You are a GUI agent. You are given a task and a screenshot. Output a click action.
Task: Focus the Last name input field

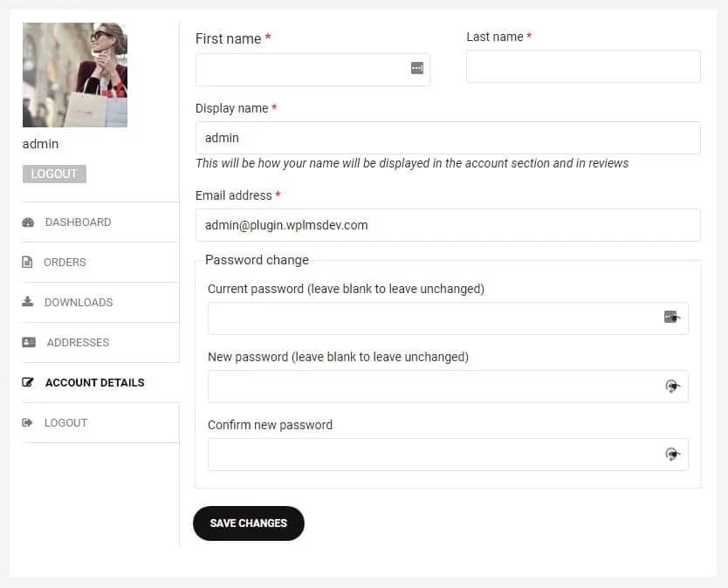(x=583, y=66)
